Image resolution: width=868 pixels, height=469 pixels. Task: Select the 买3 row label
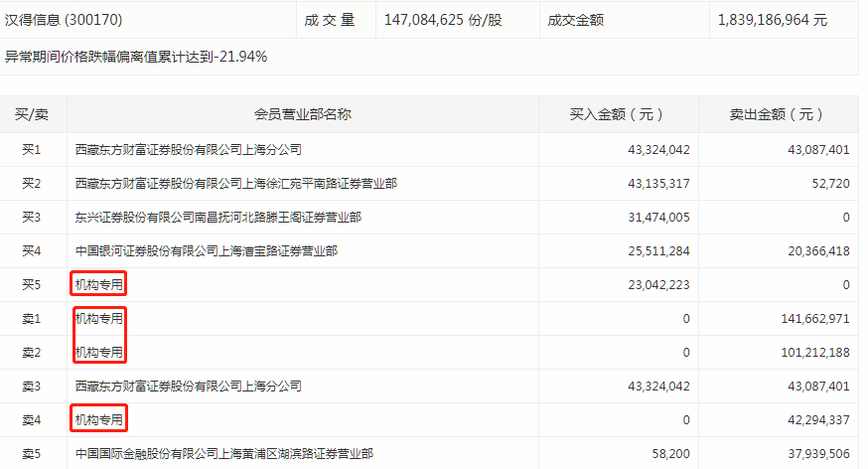(x=32, y=217)
